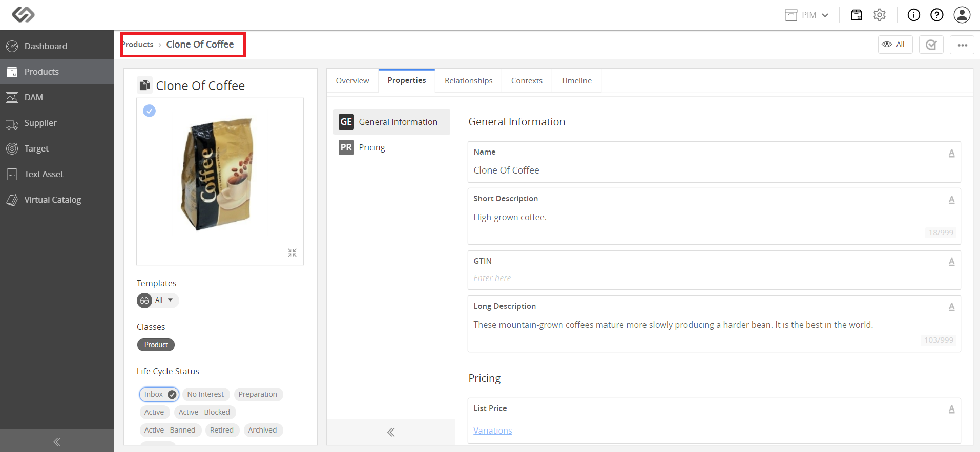Image resolution: width=980 pixels, height=452 pixels.
Task: Set life cycle status to Archived
Action: point(263,430)
